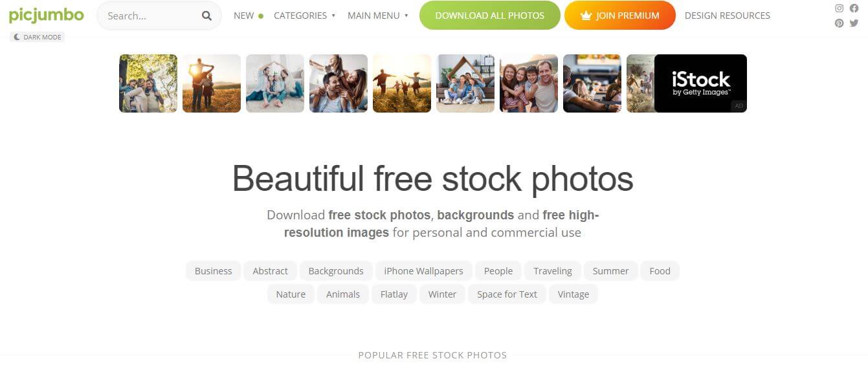
Task: Open the Twitter icon link
Action: coord(854,23)
